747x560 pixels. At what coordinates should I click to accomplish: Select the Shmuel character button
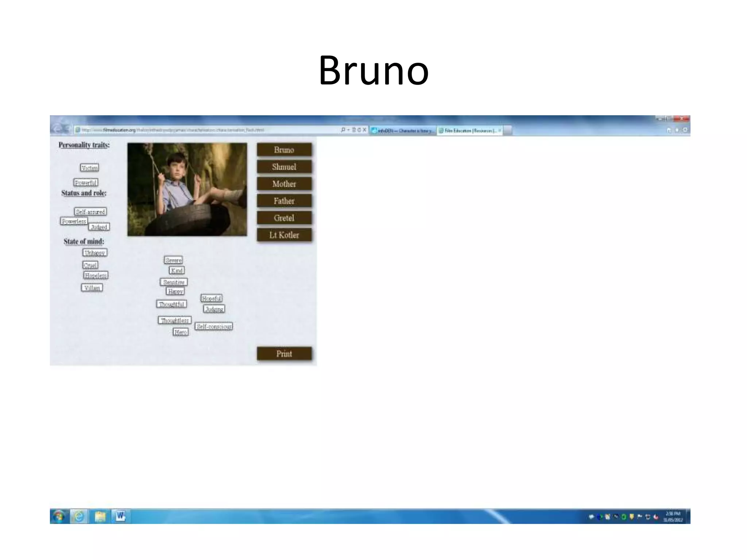coord(284,167)
